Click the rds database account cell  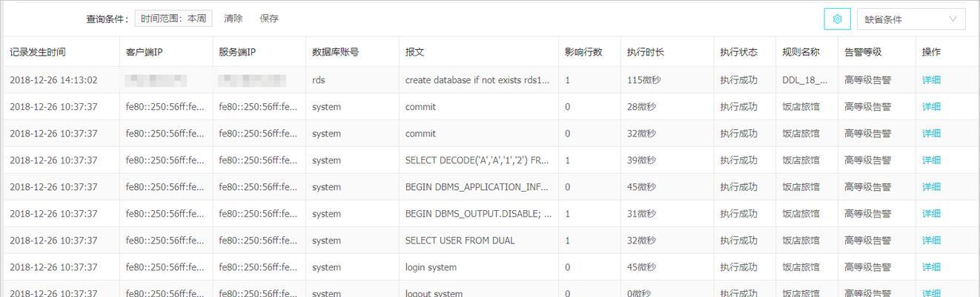point(319,80)
